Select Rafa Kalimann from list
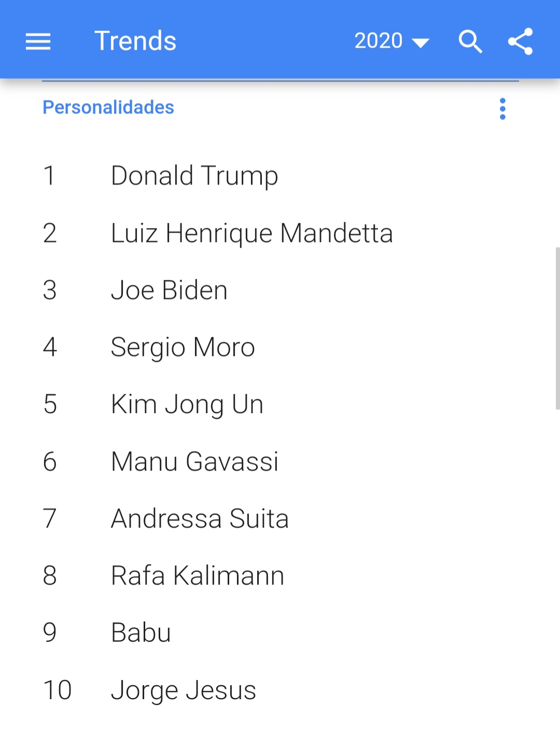This screenshot has width=560, height=737. (198, 575)
